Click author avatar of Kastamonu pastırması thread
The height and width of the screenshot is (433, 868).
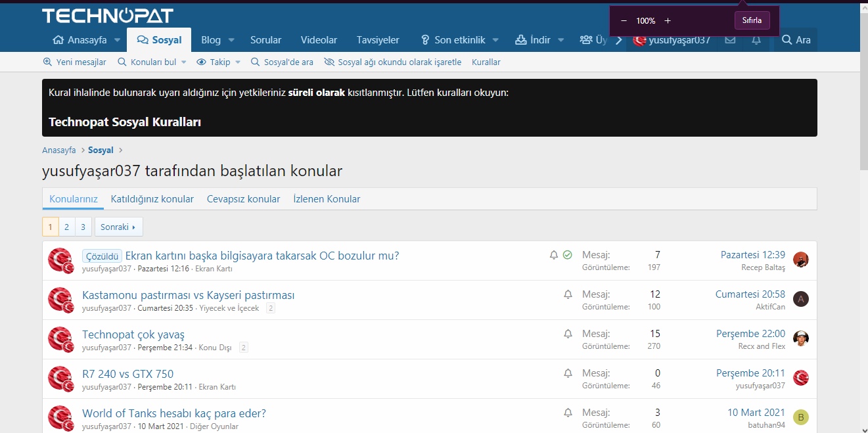pos(60,299)
